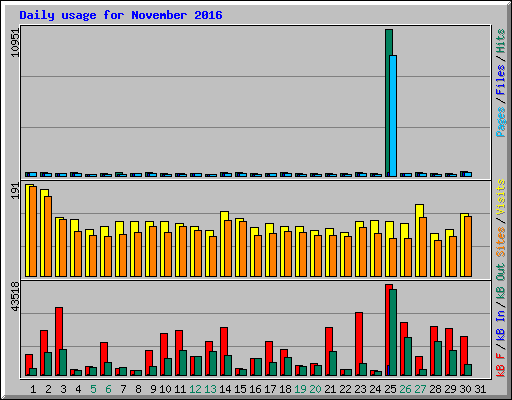The height and width of the screenshot is (400, 512).
Task: Select the orange 'Sites' legend label
Action: [x=500, y=242]
